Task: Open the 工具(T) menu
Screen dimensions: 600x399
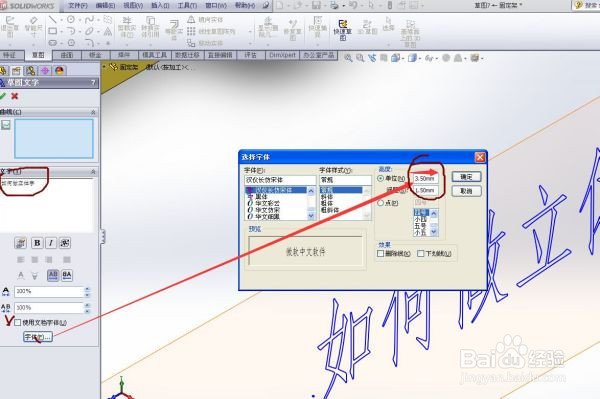Action: click(187, 5)
